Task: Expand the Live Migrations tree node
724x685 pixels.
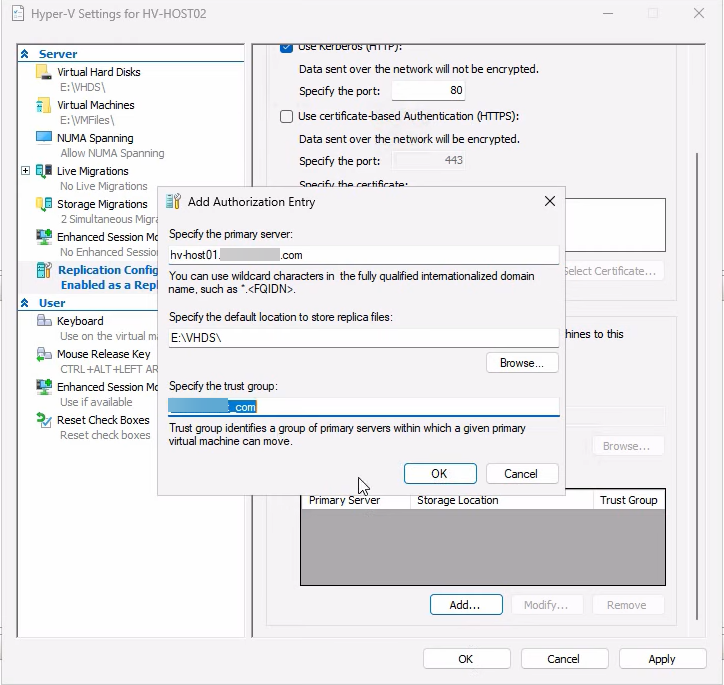Action: pos(25,171)
